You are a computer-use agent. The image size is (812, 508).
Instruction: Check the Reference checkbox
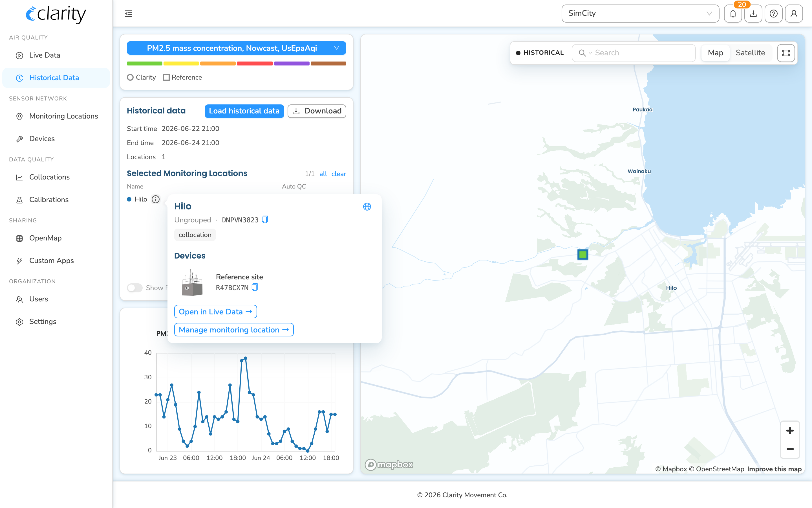[x=166, y=77]
